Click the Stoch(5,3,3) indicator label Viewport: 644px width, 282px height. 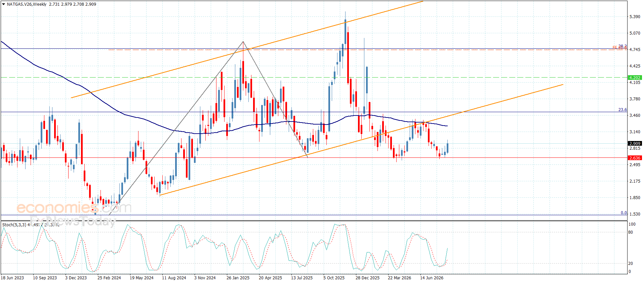tap(14, 225)
